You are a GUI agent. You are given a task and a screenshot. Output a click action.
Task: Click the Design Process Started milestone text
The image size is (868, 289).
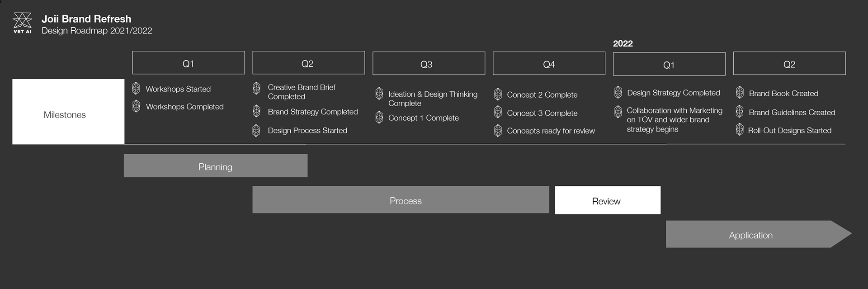[307, 131]
